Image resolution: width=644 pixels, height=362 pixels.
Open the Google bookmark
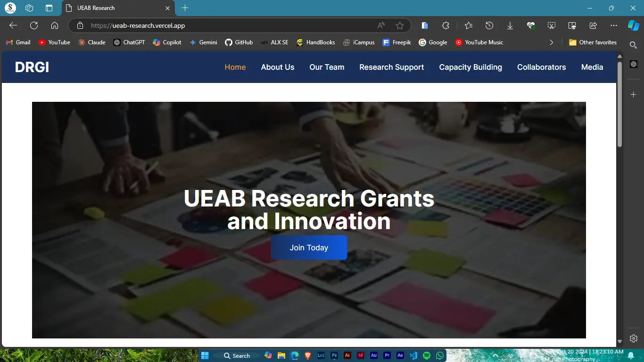pos(433,42)
